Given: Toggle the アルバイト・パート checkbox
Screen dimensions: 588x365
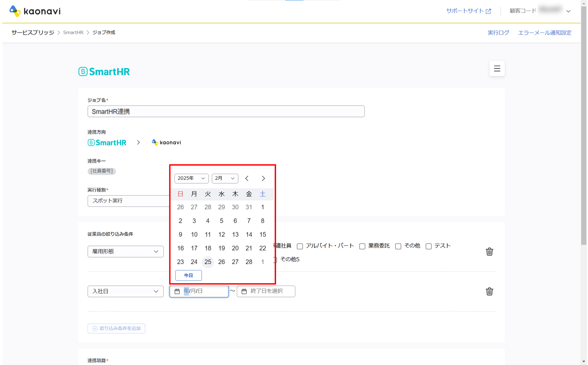Looking at the screenshot, I should coord(300,246).
